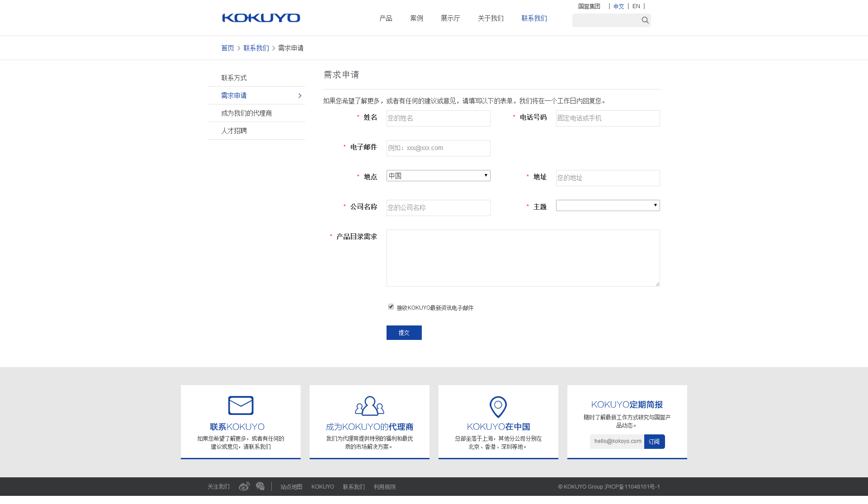The image size is (868, 504).
Task: Focus the 电话号码 input field
Action: pyautogui.click(x=608, y=118)
